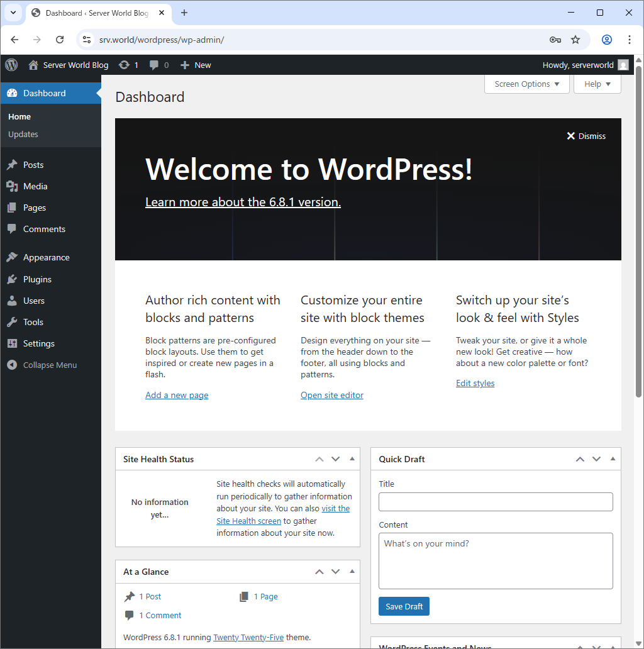Click the Pages icon in sidebar
Screen dimensions: 644x649
click(x=12, y=208)
